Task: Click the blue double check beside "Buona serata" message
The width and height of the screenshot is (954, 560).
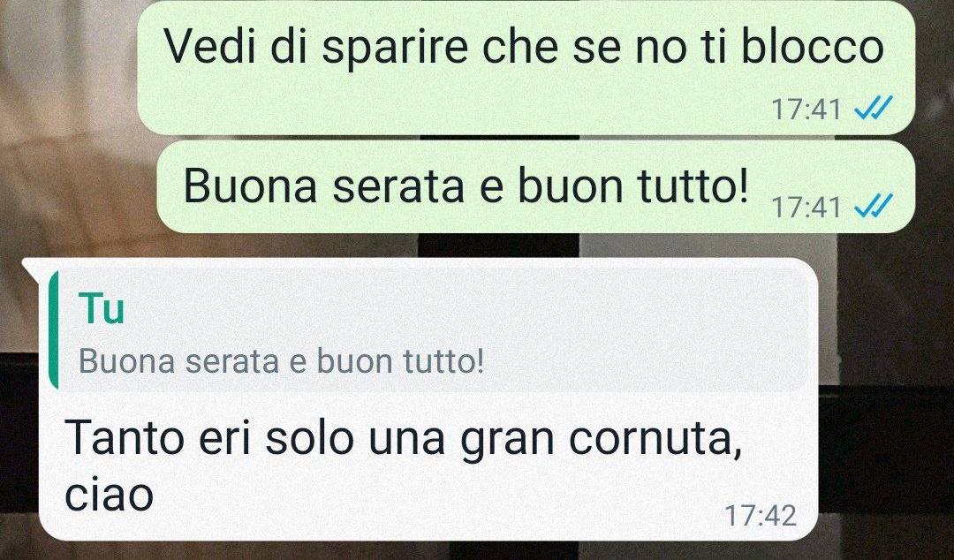Action: (x=874, y=207)
